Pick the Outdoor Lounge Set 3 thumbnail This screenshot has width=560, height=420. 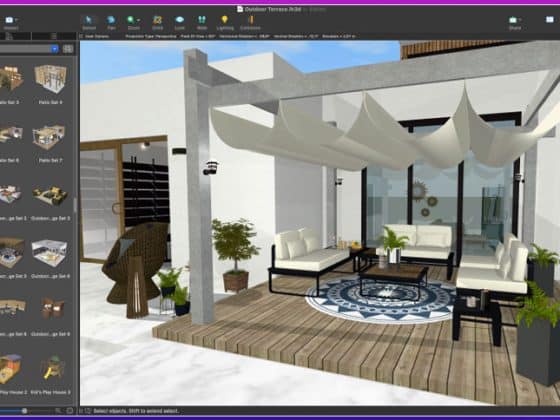(50, 195)
